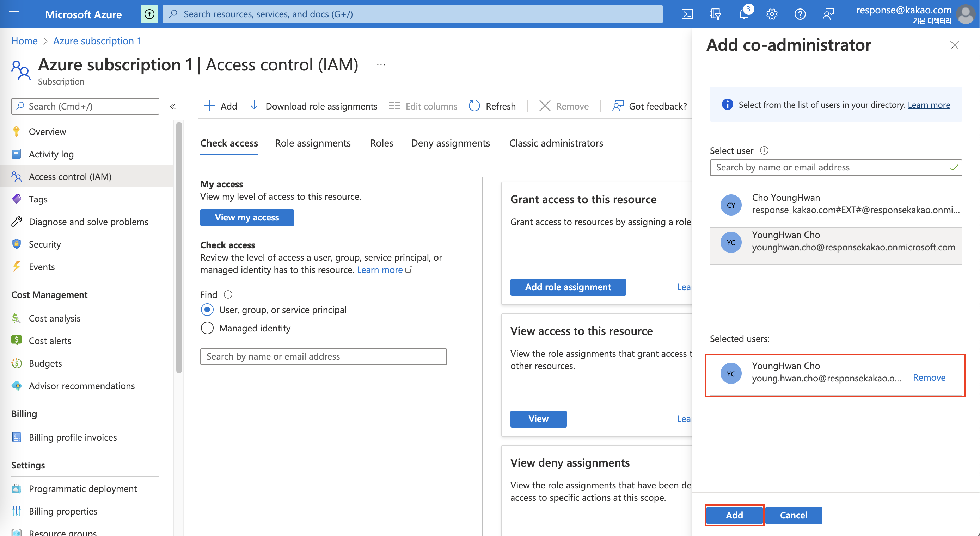The width and height of the screenshot is (980, 536).
Task: Select Managed identity radio button
Action: pos(207,328)
